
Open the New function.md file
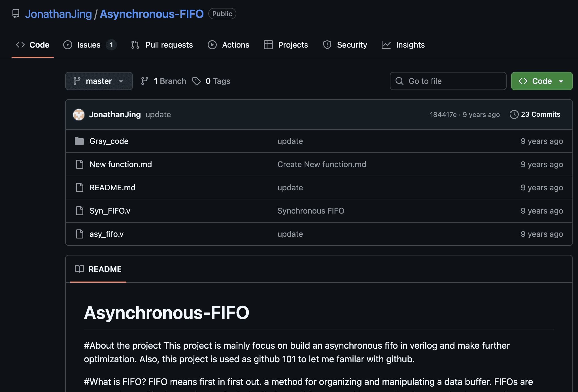[120, 164]
